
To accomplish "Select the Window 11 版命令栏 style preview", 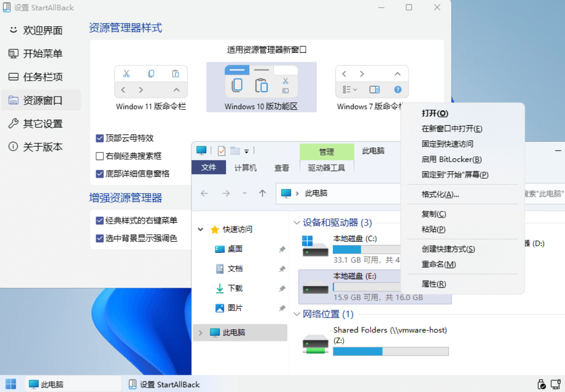I will click(x=151, y=81).
